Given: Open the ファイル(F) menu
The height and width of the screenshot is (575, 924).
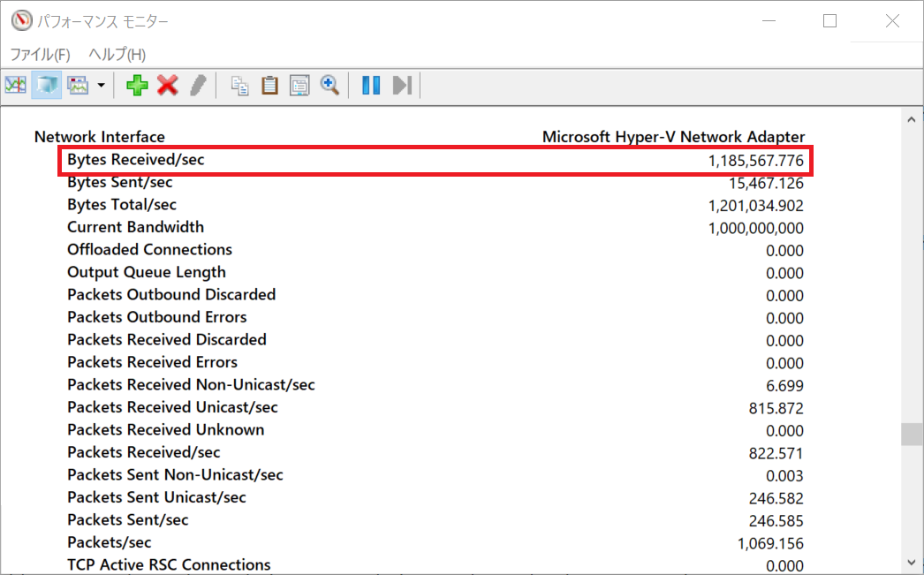Looking at the screenshot, I should tap(40, 54).
